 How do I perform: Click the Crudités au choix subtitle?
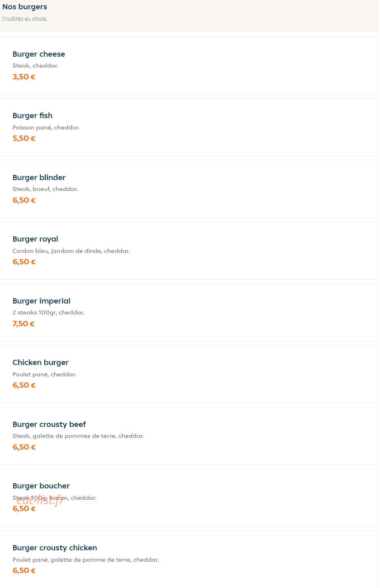coord(25,19)
